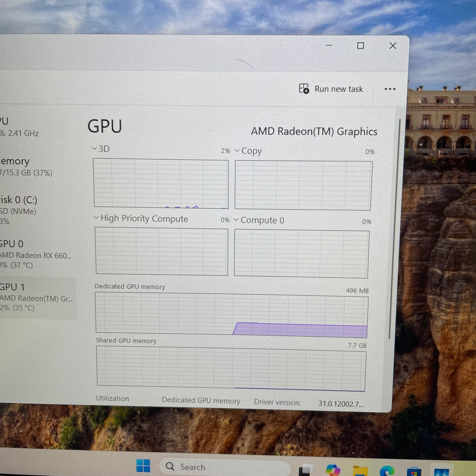
Task: Click the Run new task label
Action: [x=339, y=89]
